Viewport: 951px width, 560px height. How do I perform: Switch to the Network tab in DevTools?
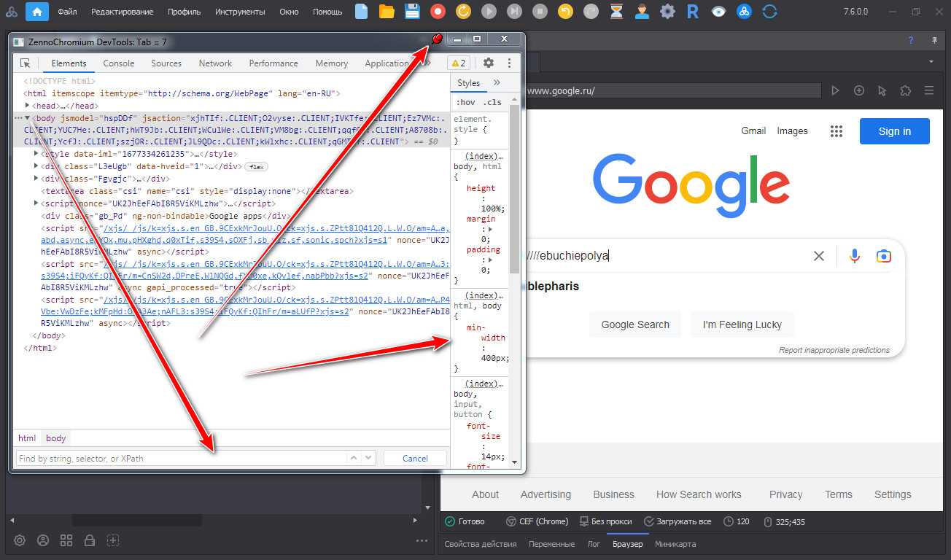pyautogui.click(x=216, y=63)
